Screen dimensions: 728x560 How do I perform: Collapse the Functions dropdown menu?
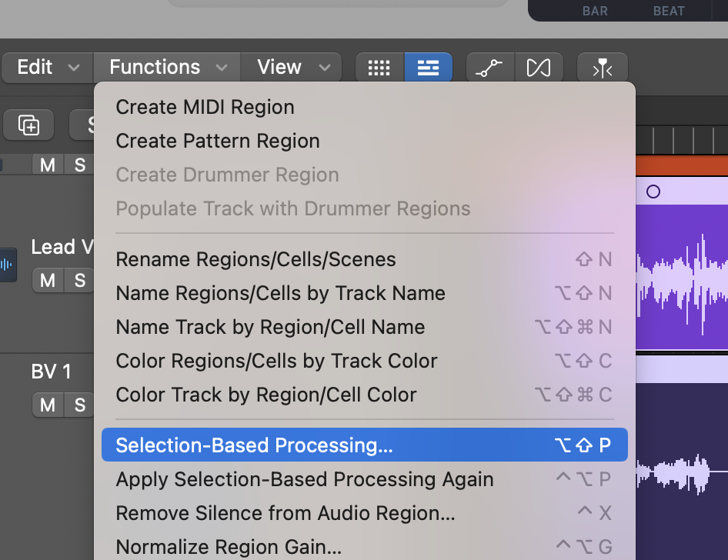click(x=168, y=68)
